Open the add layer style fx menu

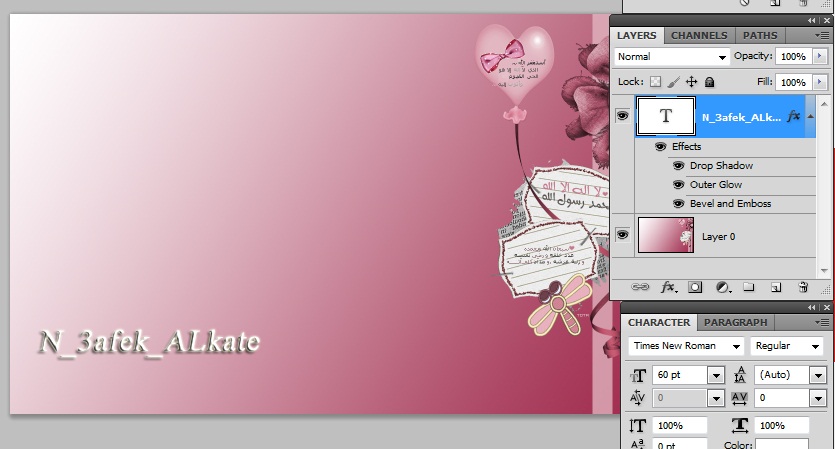[x=668, y=287]
